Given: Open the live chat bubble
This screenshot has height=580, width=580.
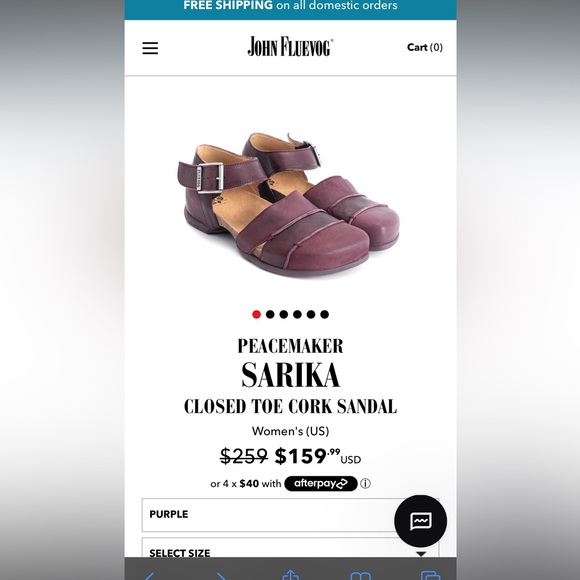Looking at the screenshot, I should point(421,521).
